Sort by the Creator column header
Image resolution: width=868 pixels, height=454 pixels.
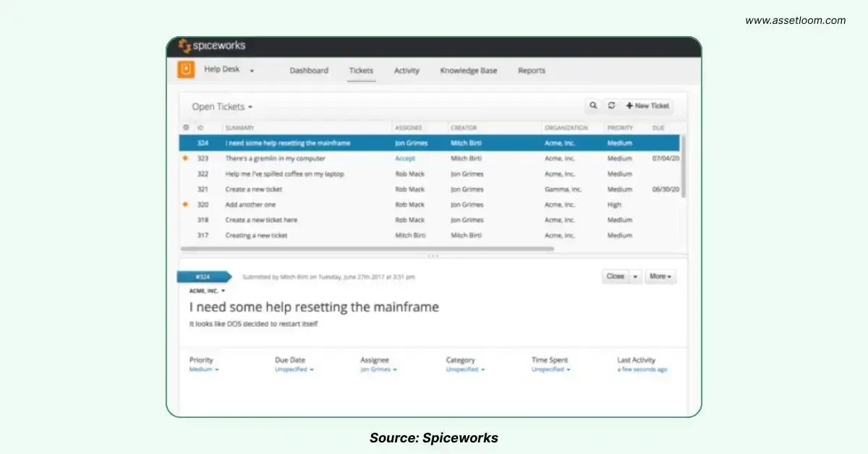(464, 128)
